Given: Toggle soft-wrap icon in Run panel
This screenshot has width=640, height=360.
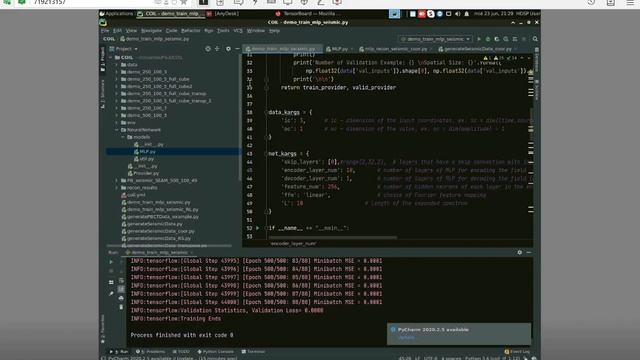Looking at the screenshot, I should tap(121, 280).
